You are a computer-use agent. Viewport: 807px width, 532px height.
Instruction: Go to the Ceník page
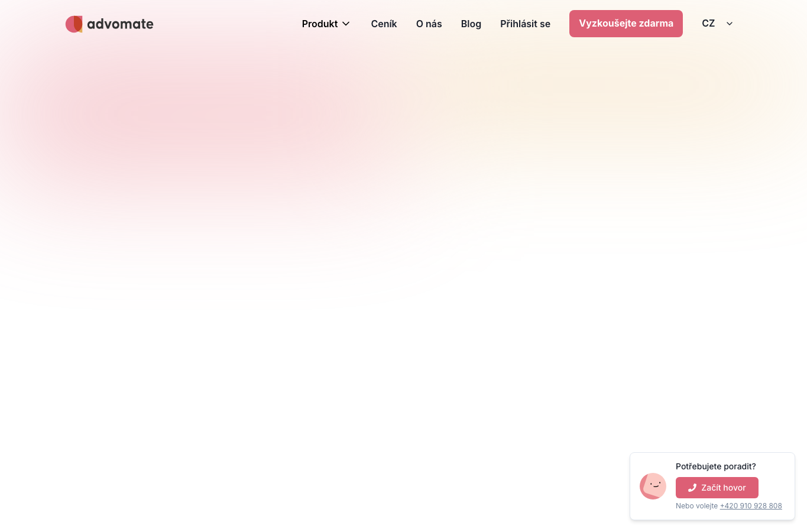[384, 24]
